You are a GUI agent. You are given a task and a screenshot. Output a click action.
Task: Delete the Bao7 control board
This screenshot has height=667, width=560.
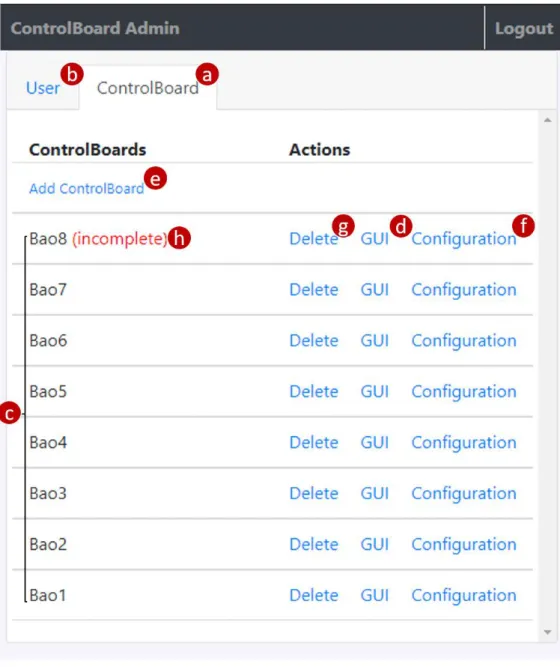click(x=314, y=290)
